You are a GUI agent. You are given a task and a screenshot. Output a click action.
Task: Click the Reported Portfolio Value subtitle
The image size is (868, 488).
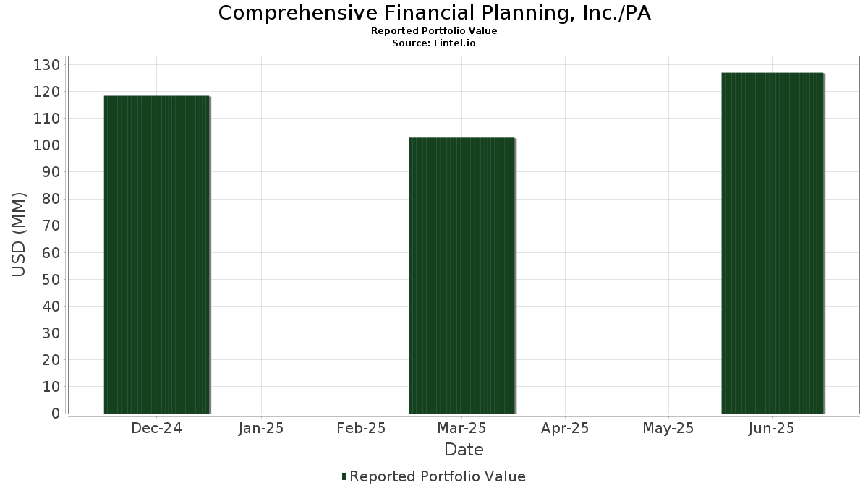(434, 31)
